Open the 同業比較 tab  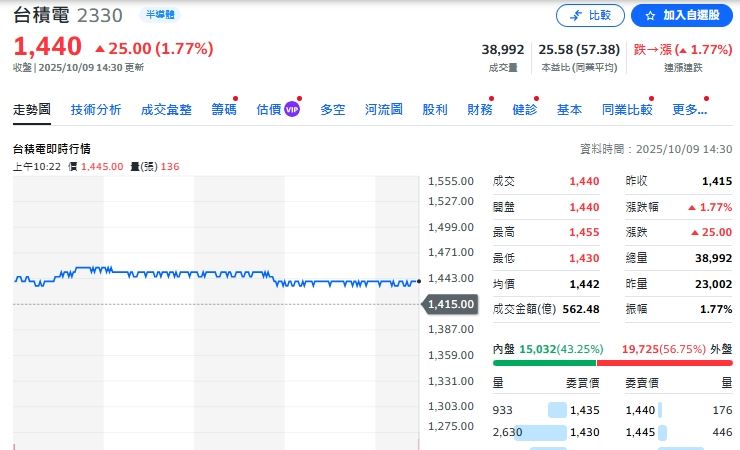[627, 110]
